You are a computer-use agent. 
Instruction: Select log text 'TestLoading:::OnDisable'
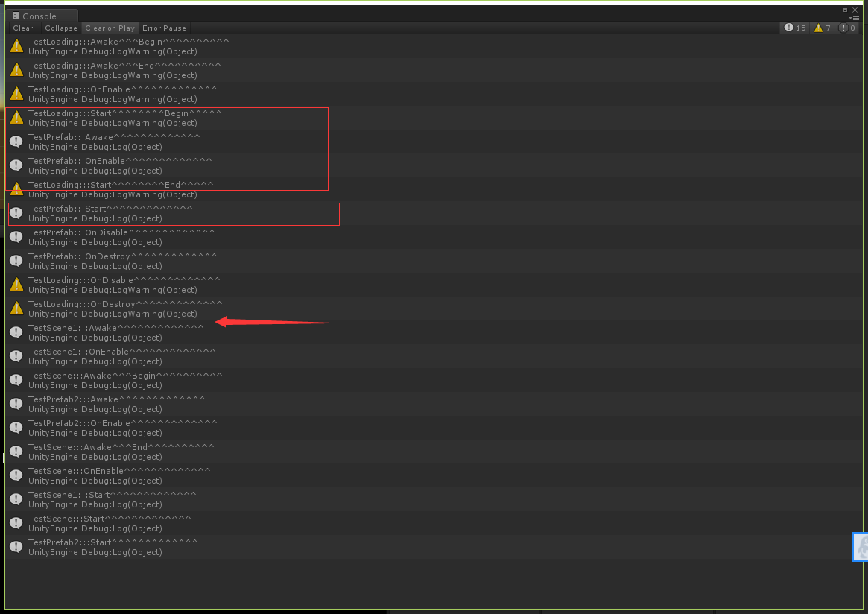tap(80, 279)
